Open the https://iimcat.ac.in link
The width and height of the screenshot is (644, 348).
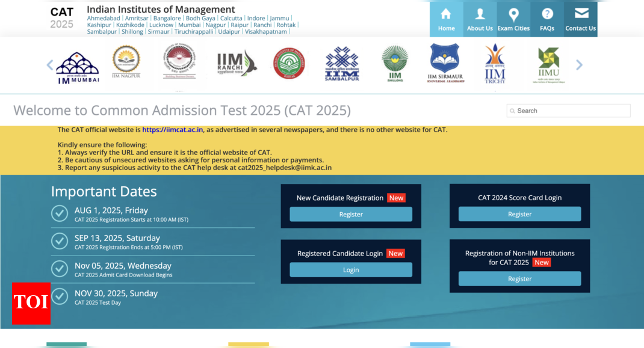tap(173, 130)
